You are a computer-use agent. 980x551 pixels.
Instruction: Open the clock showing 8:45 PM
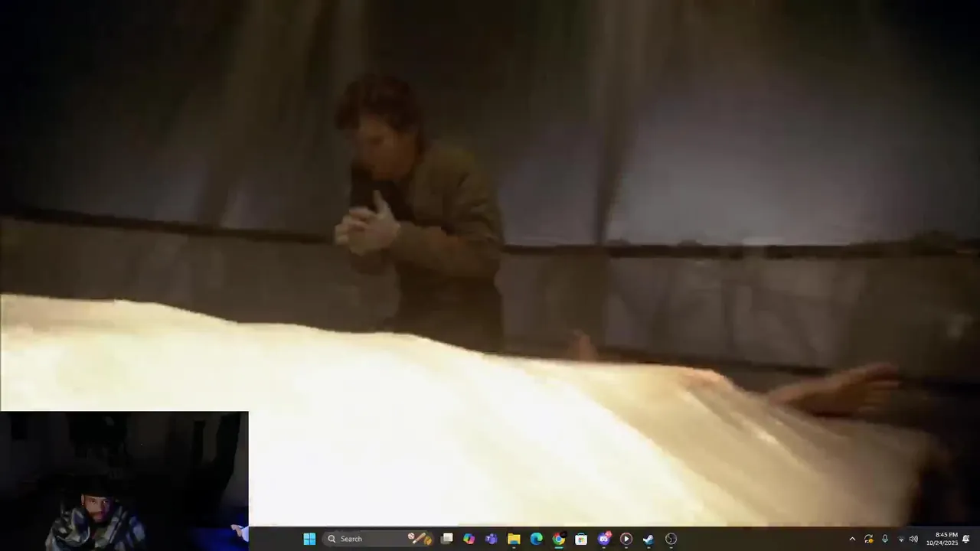click(942, 539)
